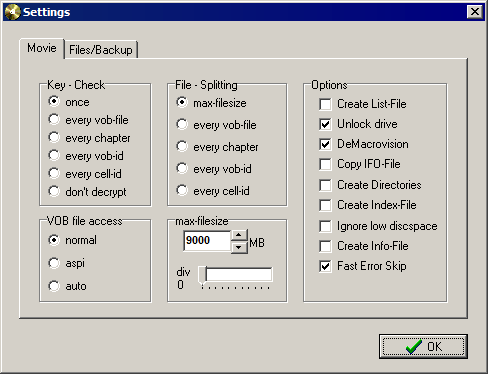The image size is (488, 374).
Task: Enable the Create List-File checkbox
Action: [x=325, y=104]
